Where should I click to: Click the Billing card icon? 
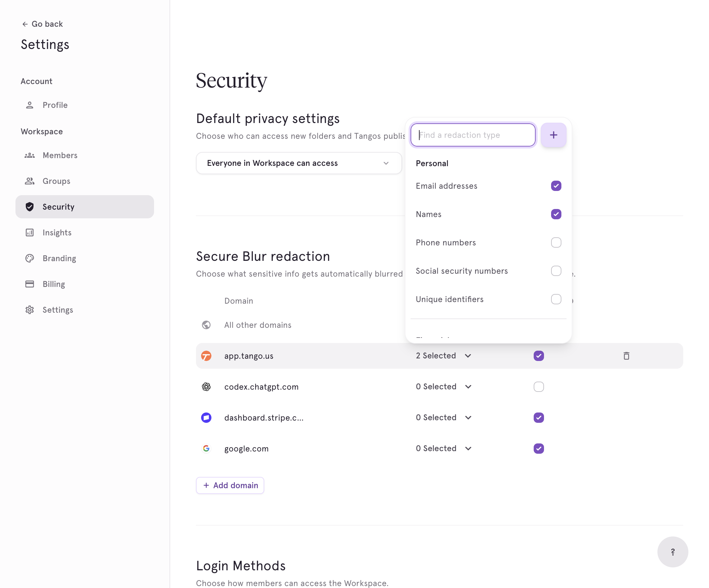click(x=30, y=284)
